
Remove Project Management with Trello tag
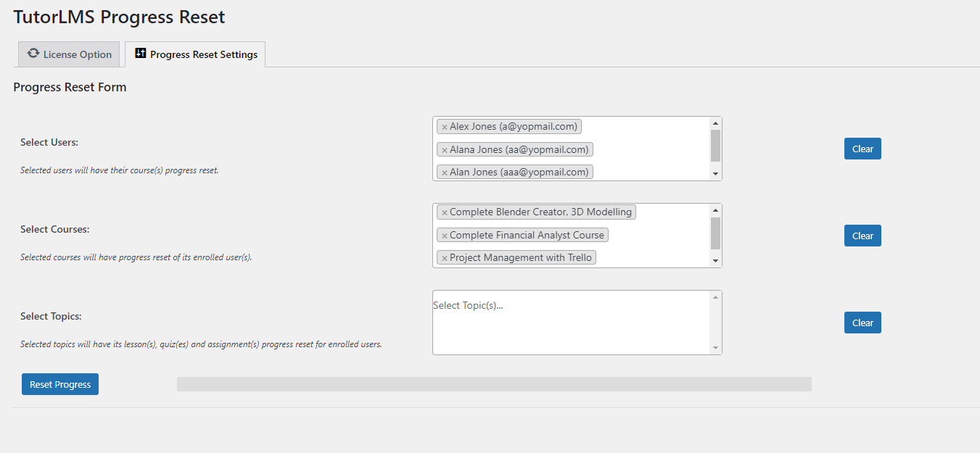point(445,258)
